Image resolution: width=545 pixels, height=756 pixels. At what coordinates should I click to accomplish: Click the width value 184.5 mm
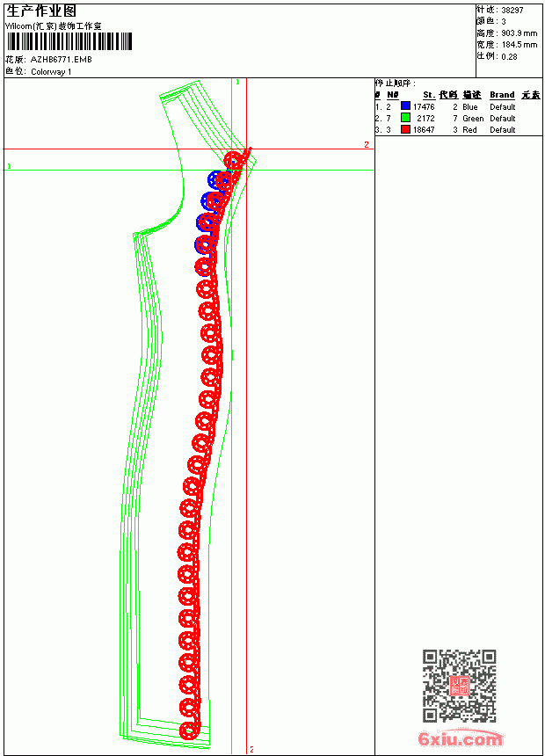point(520,45)
